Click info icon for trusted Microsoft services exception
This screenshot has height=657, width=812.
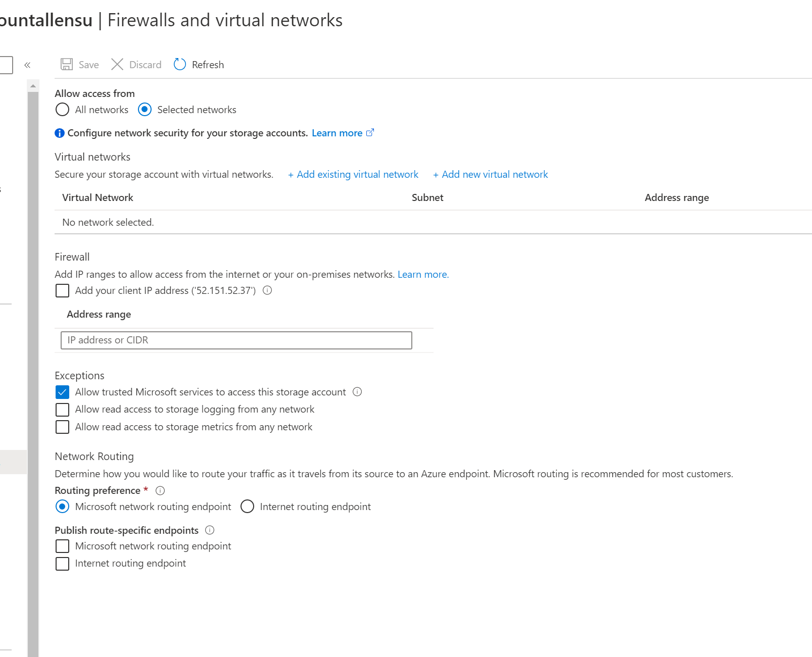click(x=357, y=392)
